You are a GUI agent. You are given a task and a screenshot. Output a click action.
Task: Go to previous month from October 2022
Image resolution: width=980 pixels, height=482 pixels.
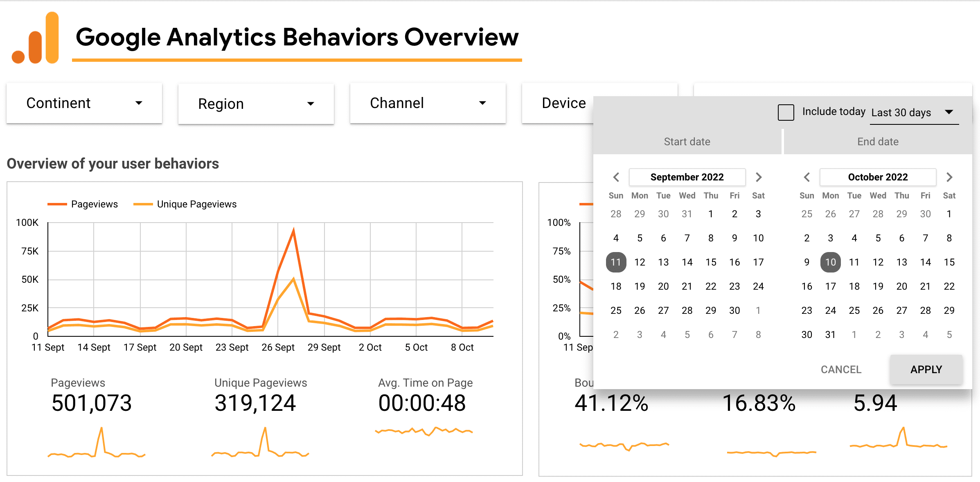pyautogui.click(x=807, y=177)
